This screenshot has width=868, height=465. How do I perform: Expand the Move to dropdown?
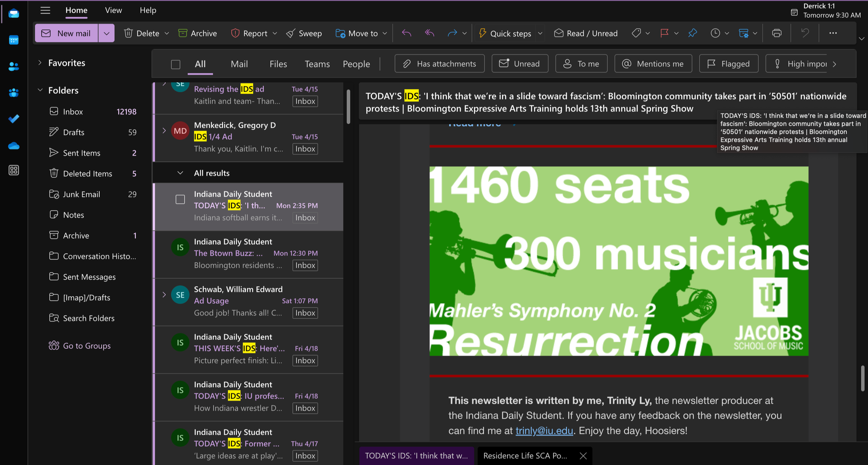click(x=385, y=33)
